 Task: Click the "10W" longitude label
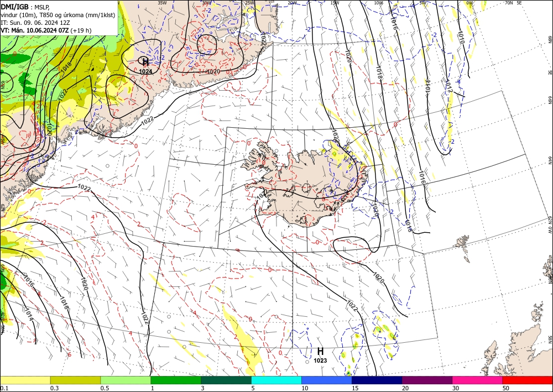pos(378,3)
